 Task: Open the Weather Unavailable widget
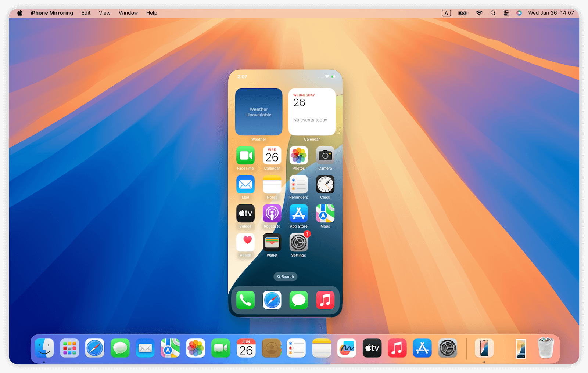point(259,112)
